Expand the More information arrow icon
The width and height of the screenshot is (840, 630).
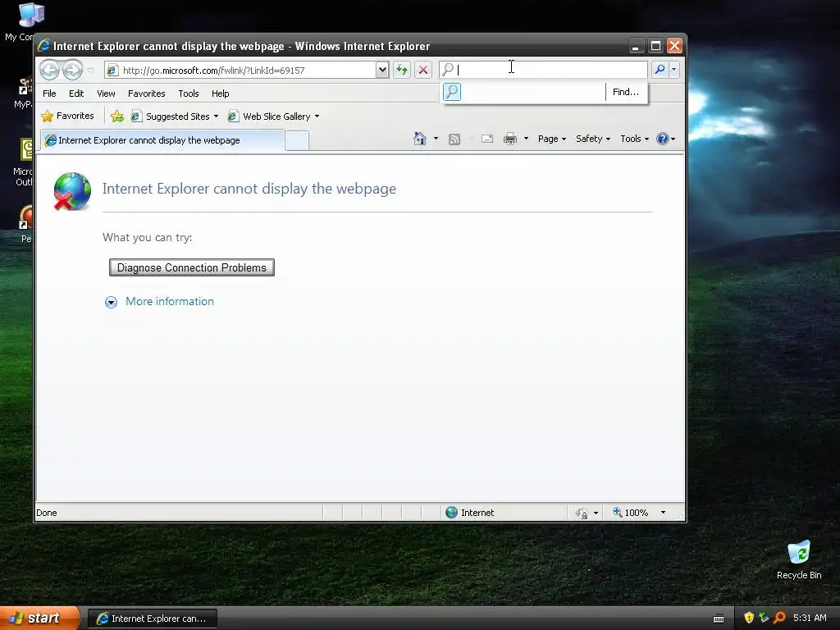pos(111,302)
